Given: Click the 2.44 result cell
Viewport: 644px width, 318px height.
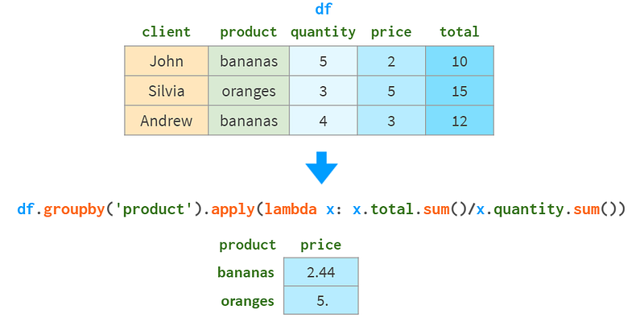Looking at the screenshot, I should [x=320, y=272].
